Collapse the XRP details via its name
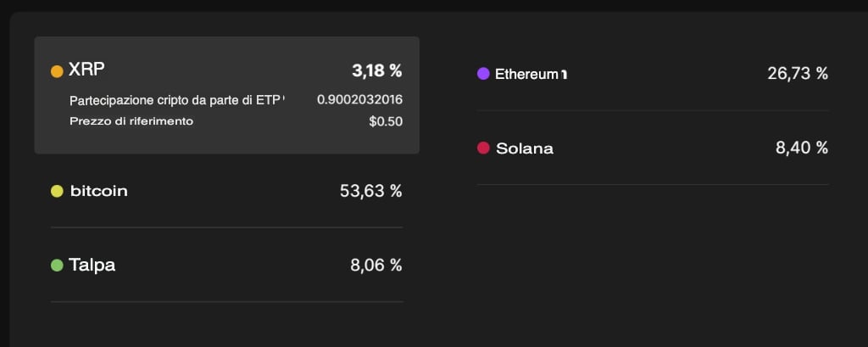The height and width of the screenshot is (347, 868). click(86, 70)
